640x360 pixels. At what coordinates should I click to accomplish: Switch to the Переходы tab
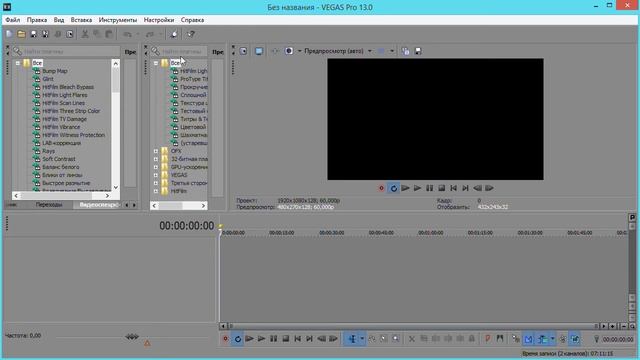coord(49,205)
